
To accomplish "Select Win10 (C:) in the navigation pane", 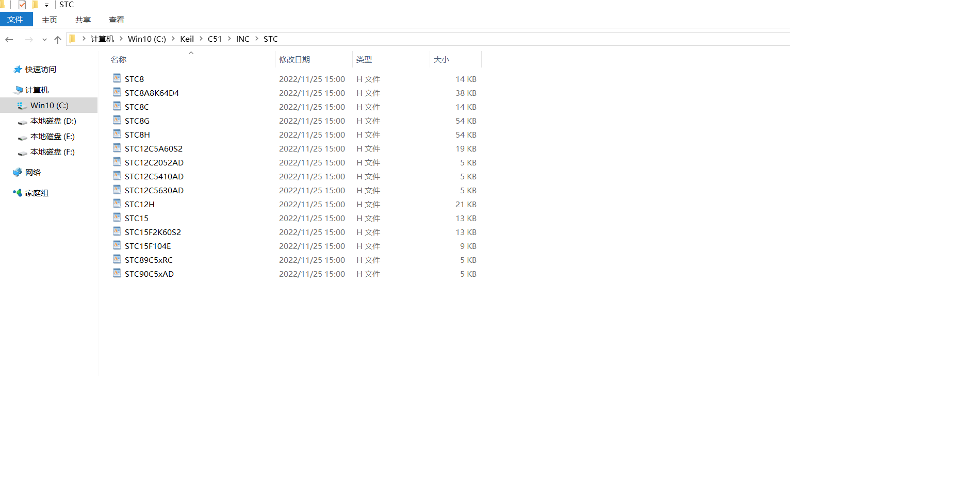I will pos(50,105).
